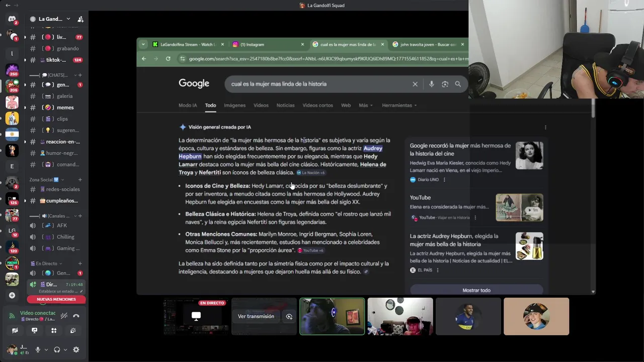Open the Más results dropdown
This screenshot has height=362, width=644.
pos(366,106)
